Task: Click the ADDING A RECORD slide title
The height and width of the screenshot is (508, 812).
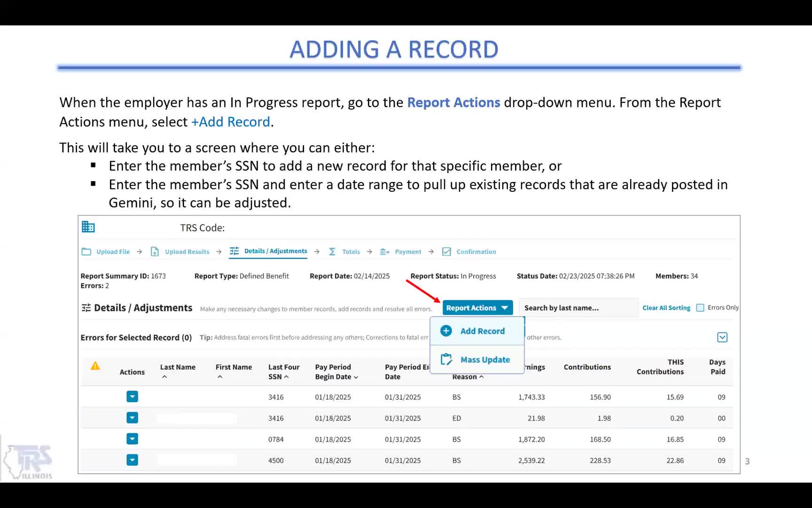Action: click(394, 49)
